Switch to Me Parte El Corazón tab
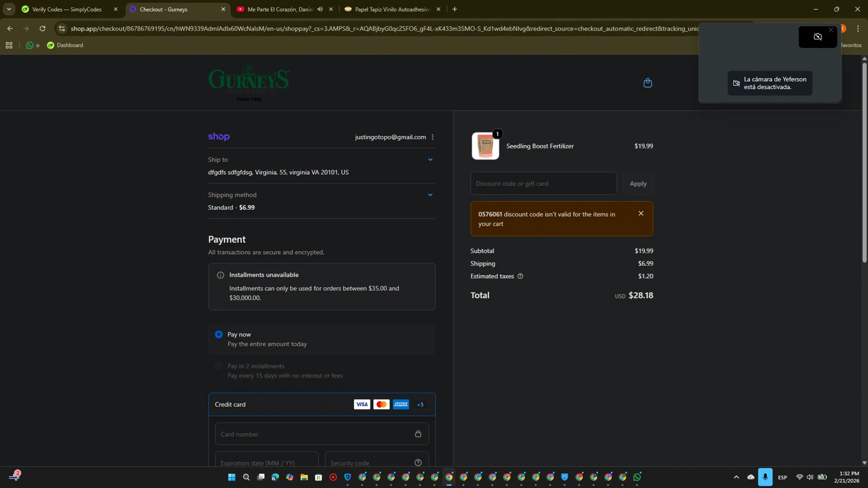Image resolution: width=868 pixels, height=488 pixels. pos(280,9)
